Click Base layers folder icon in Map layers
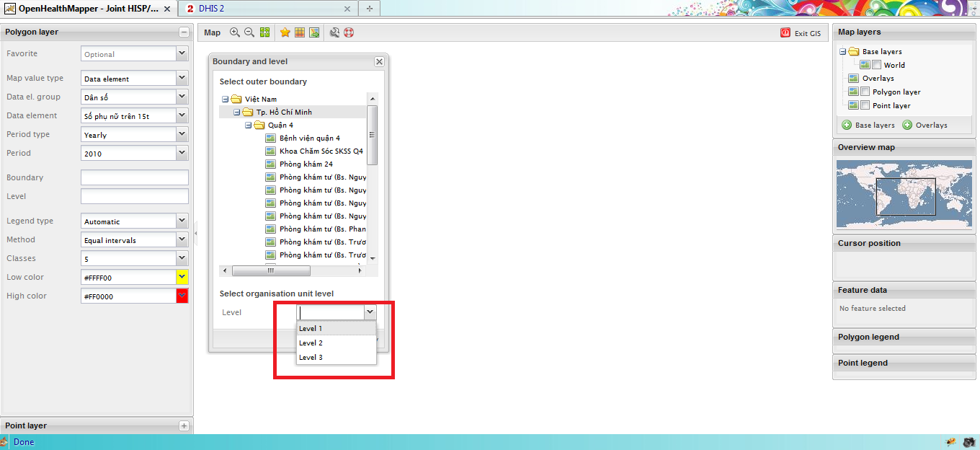Image resolution: width=980 pixels, height=450 pixels. click(854, 52)
